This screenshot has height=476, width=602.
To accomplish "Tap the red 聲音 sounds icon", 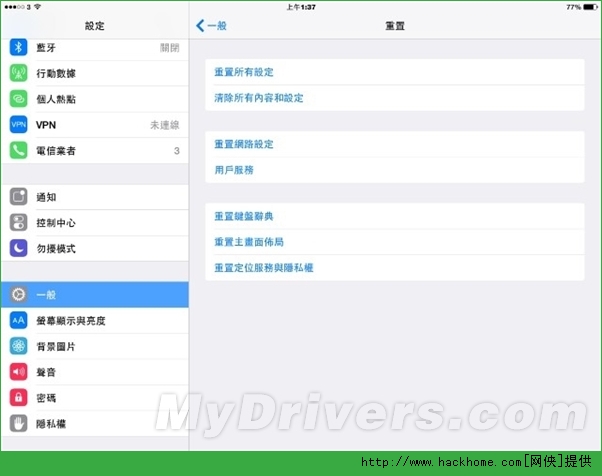I will pyautogui.click(x=18, y=372).
